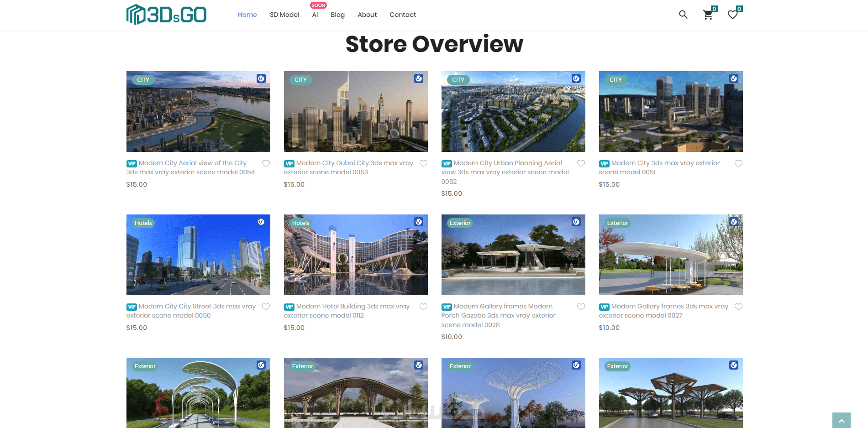Add model 0054 to wishlist
The width and height of the screenshot is (868, 428).
click(x=266, y=163)
